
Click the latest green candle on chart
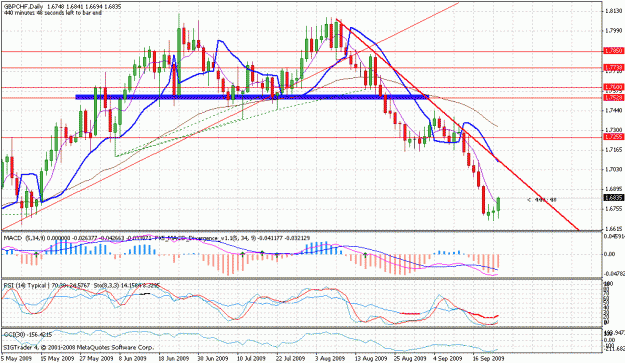[x=498, y=204]
